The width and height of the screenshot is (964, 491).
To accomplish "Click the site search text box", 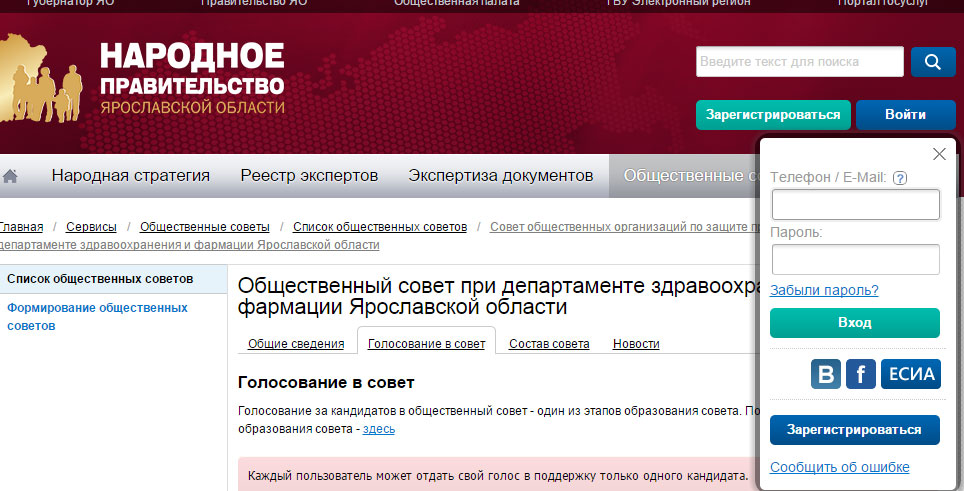I will (799, 62).
